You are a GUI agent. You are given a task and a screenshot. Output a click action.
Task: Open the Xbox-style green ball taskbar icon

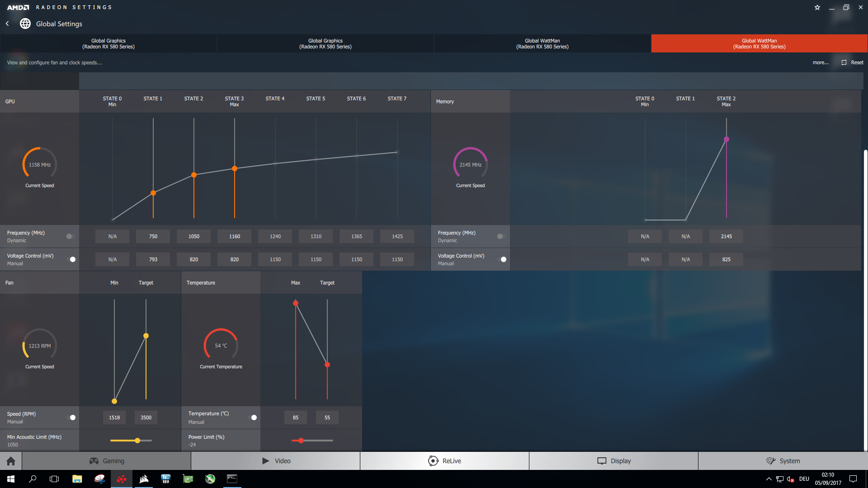(x=210, y=479)
